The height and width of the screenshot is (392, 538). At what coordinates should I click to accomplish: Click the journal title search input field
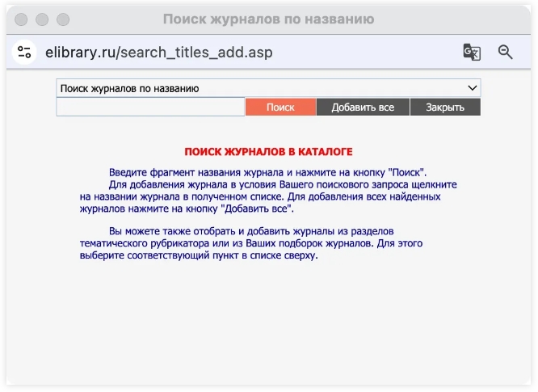(x=150, y=107)
